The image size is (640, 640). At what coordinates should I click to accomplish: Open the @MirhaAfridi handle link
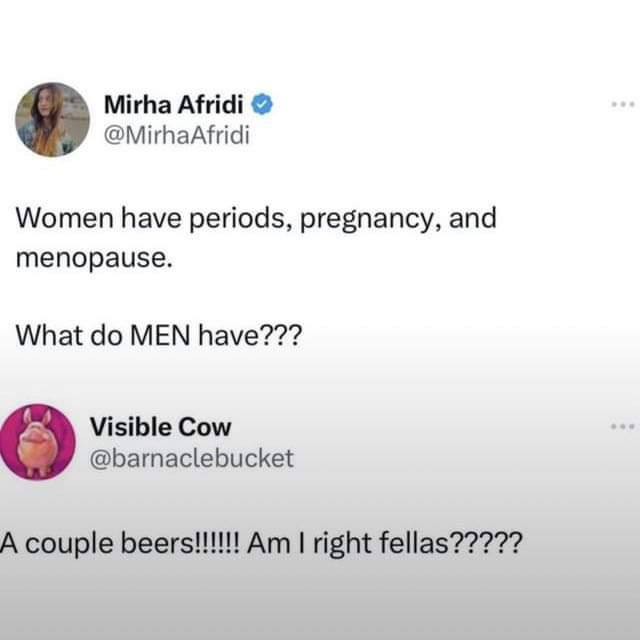(176, 132)
